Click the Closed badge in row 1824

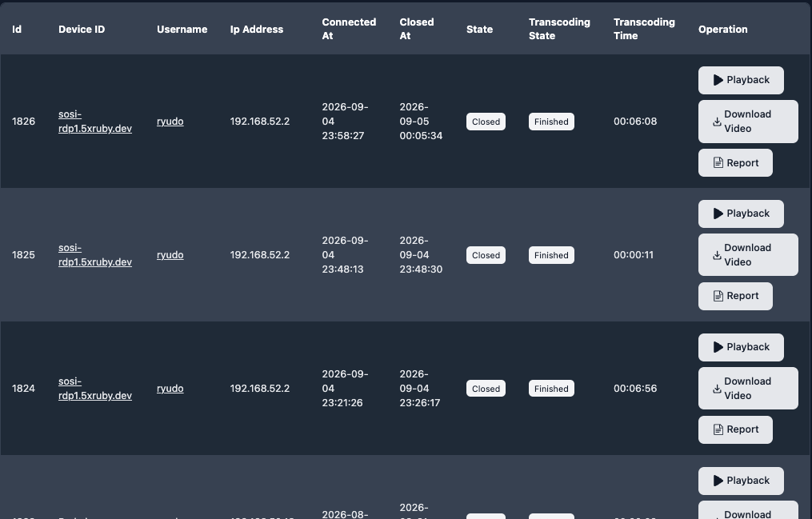click(x=486, y=389)
